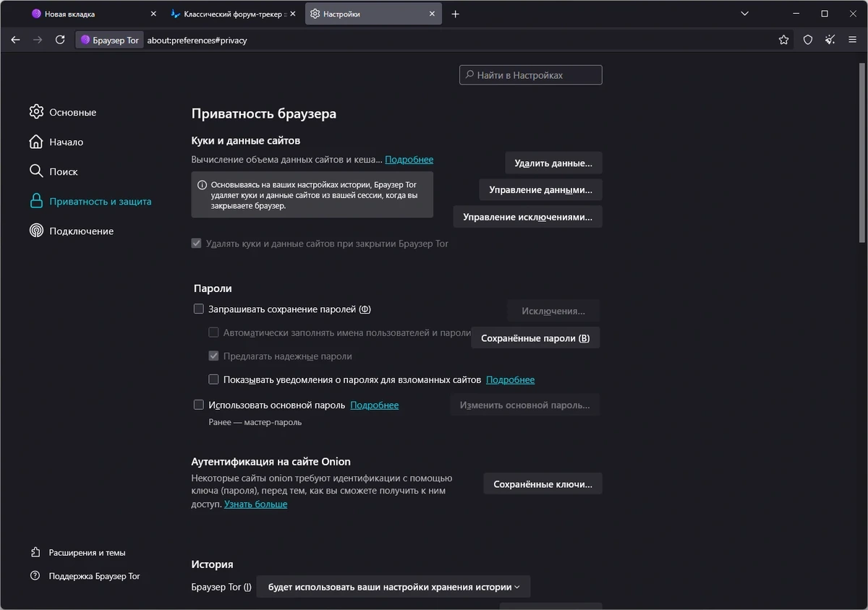Maximize the Tor Browser window

[825, 14]
